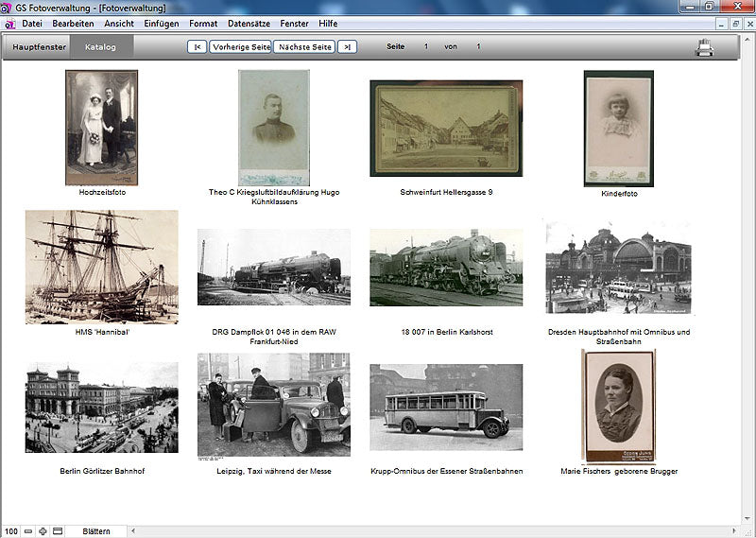Screen dimensions: 756x538
Task: Click the horizontal scrollbar left arrow
Action: click(134, 531)
